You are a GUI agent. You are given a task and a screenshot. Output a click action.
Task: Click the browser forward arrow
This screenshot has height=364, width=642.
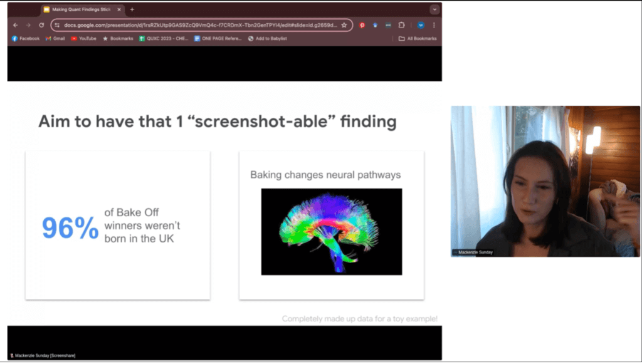point(28,25)
